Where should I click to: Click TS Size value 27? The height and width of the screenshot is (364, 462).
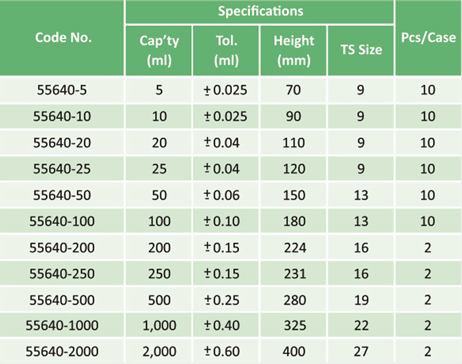click(x=361, y=351)
